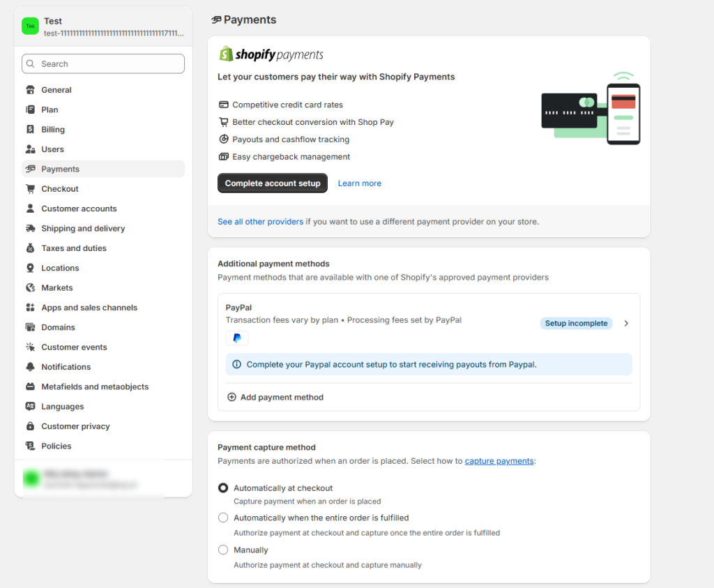This screenshot has width=714, height=588.
Task: Select the Customer privacy lock icon
Action: pos(29,426)
